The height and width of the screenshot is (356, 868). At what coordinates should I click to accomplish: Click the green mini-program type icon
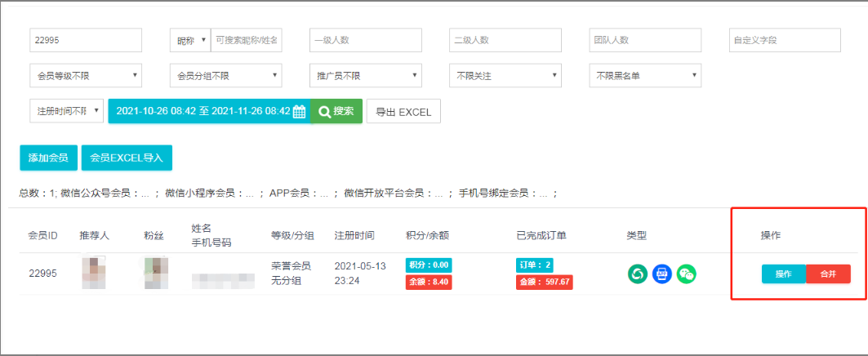[637, 274]
